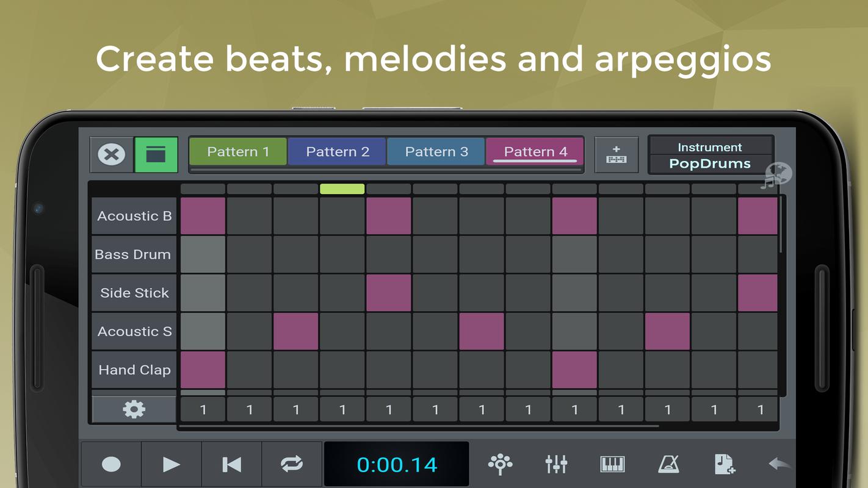
Task: Toggle the metronome
Action: 668,464
